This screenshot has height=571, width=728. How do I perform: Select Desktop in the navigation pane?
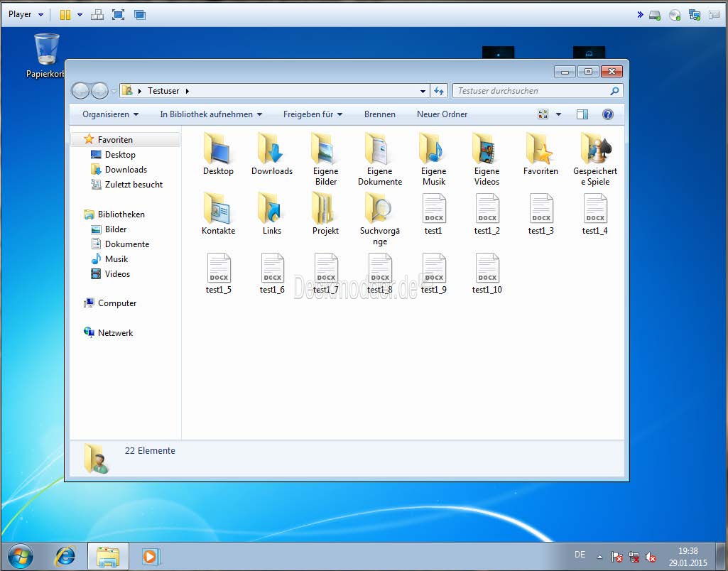(x=120, y=155)
